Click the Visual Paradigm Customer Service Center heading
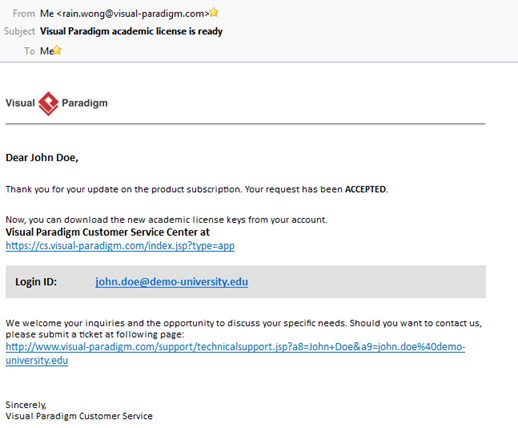 108,232
